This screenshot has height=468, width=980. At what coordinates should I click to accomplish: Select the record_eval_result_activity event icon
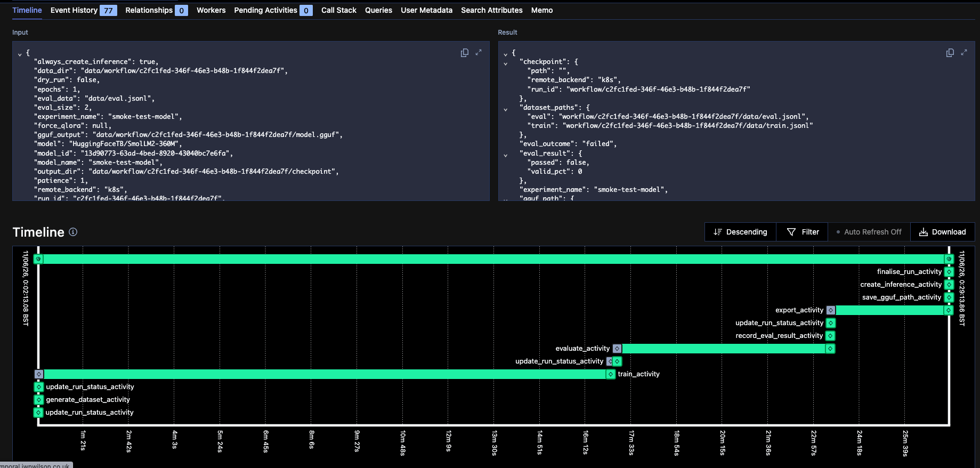tap(830, 336)
